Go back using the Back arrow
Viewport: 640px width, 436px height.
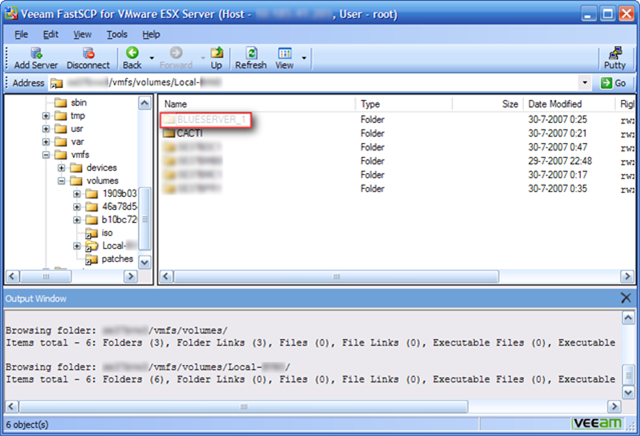[x=132, y=57]
